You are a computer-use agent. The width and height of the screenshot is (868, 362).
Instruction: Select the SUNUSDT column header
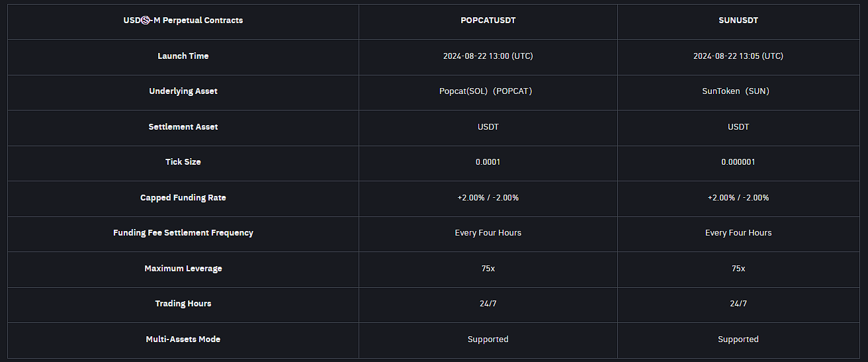(738, 21)
